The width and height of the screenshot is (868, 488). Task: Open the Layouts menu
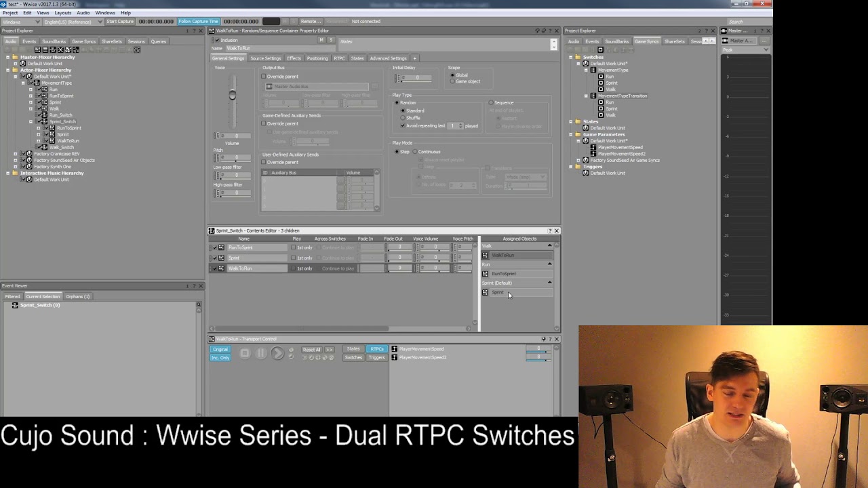point(62,13)
